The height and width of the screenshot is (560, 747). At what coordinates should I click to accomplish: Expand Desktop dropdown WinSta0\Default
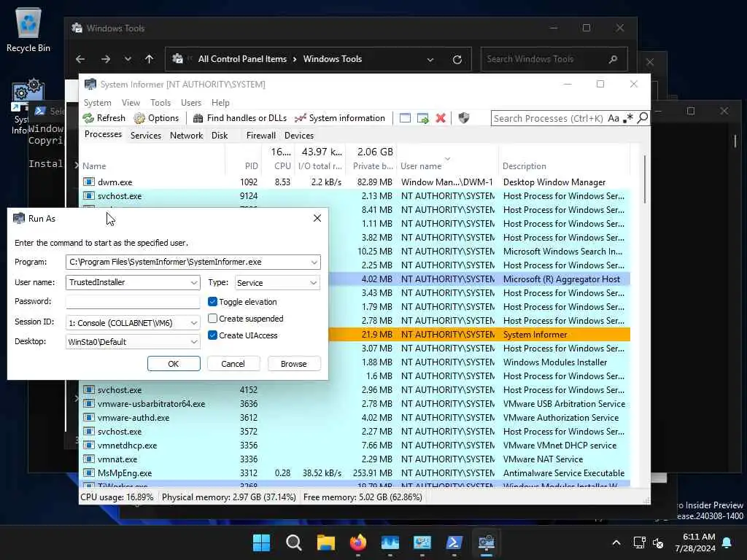tap(194, 342)
